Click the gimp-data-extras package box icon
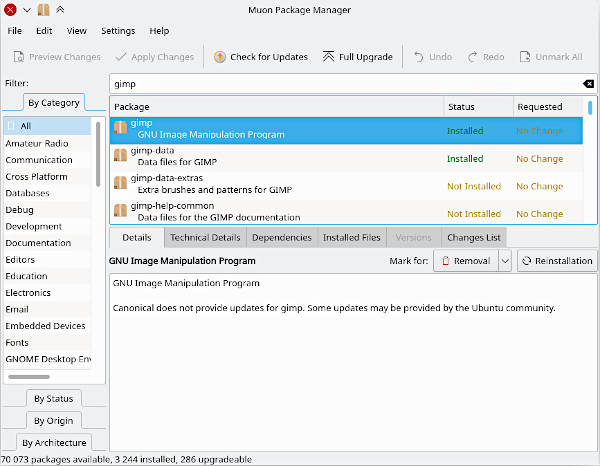 click(x=120, y=183)
